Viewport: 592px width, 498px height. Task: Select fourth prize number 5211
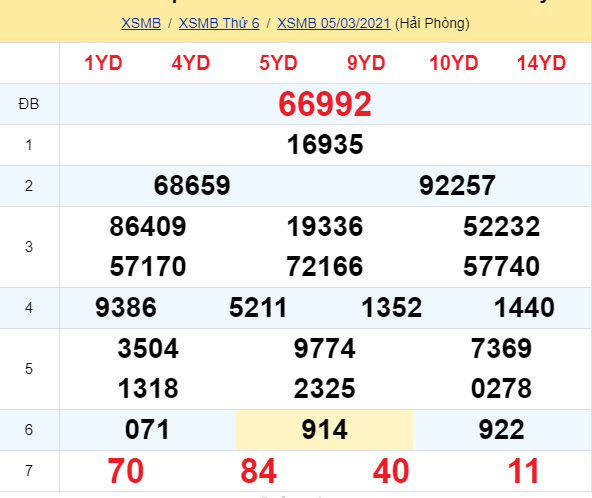click(x=258, y=307)
